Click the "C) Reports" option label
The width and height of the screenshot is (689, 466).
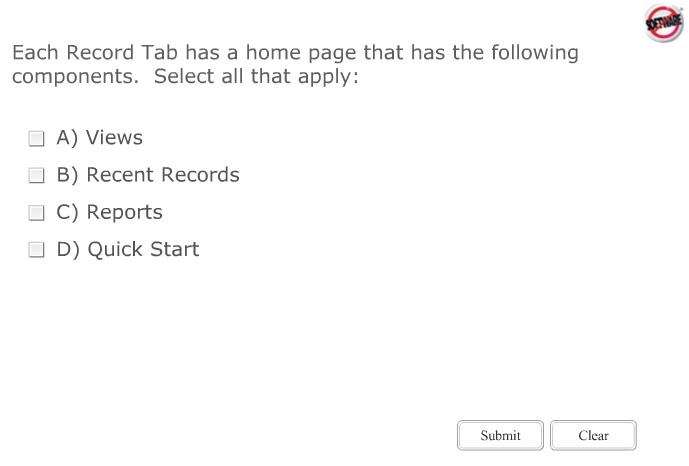109,212
